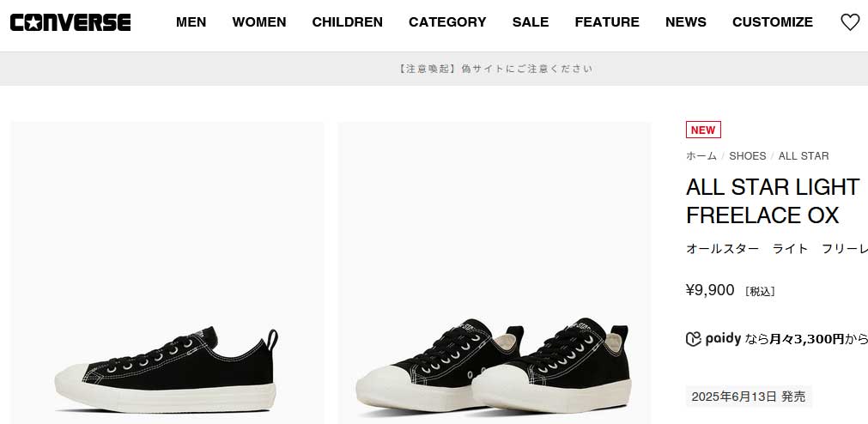The width and height of the screenshot is (868, 424).
Task: Follow the ALL STAR breadcrumb link
Action: coord(804,156)
